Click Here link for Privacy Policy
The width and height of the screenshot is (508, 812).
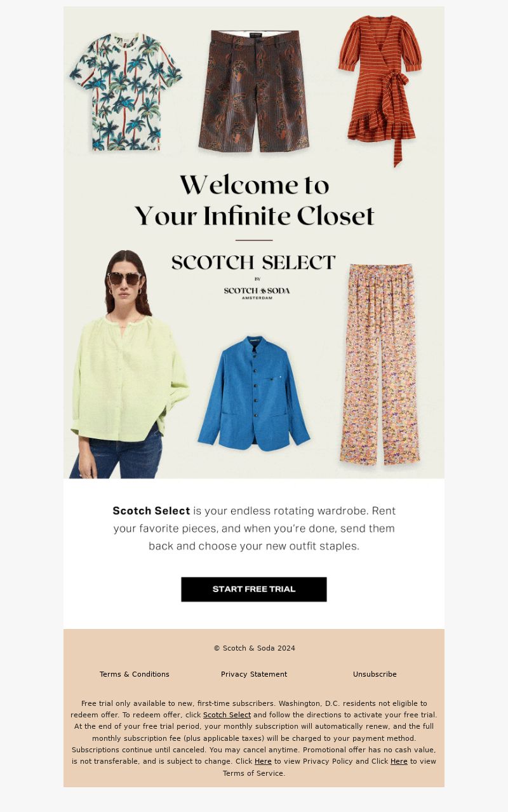click(x=263, y=761)
